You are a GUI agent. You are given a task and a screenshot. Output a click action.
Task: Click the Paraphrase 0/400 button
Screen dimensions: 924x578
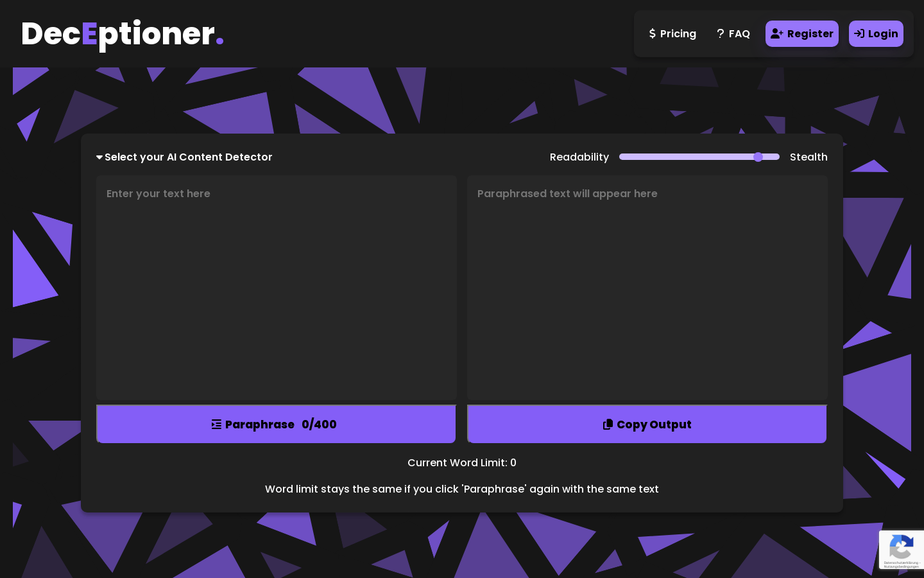(x=276, y=424)
